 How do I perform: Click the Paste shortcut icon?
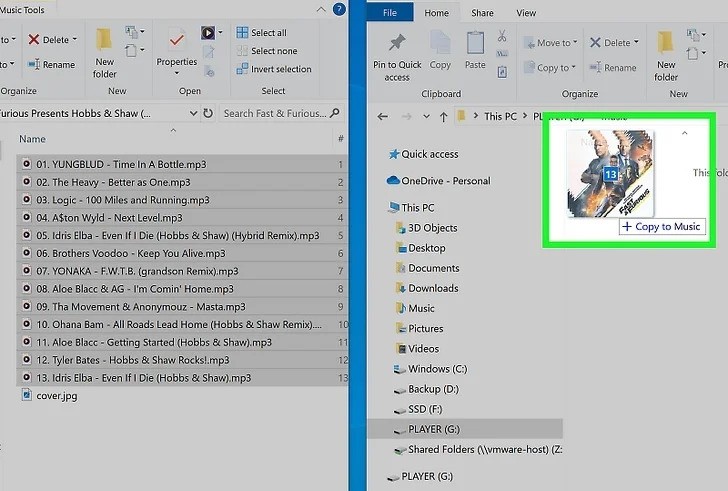(x=502, y=72)
